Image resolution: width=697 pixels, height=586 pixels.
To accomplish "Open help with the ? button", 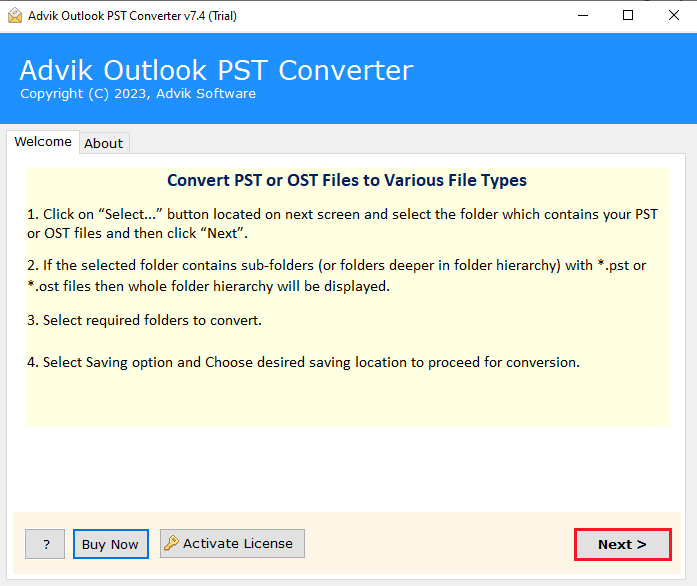I will click(45, 544).
